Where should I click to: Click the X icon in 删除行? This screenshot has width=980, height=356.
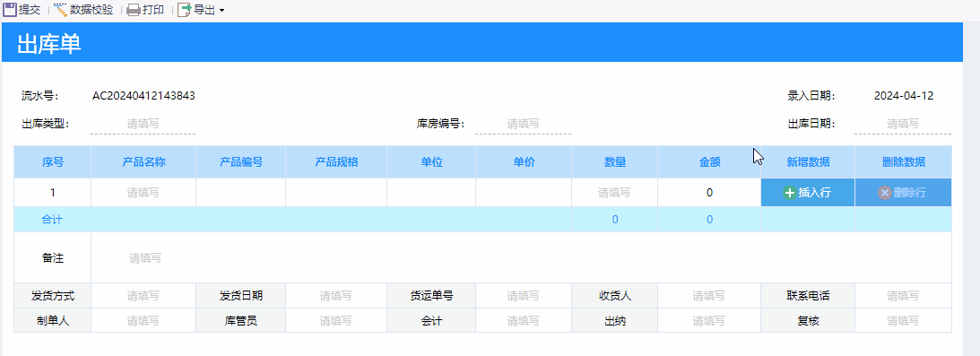coord(884,193)
